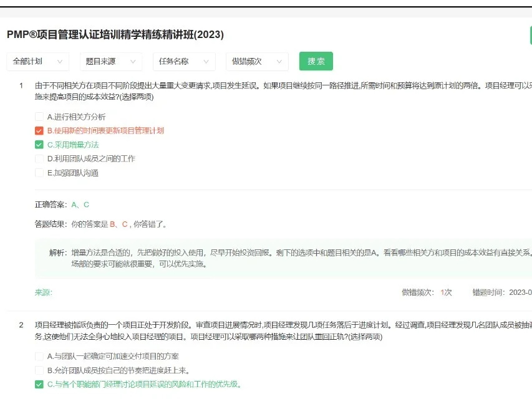The width and height of the screenshot is (532, 399).
Task: Uncheck option B 使用新的时间表更新项目管理计划
Action: pyautogui.click(x=37, y=130)
